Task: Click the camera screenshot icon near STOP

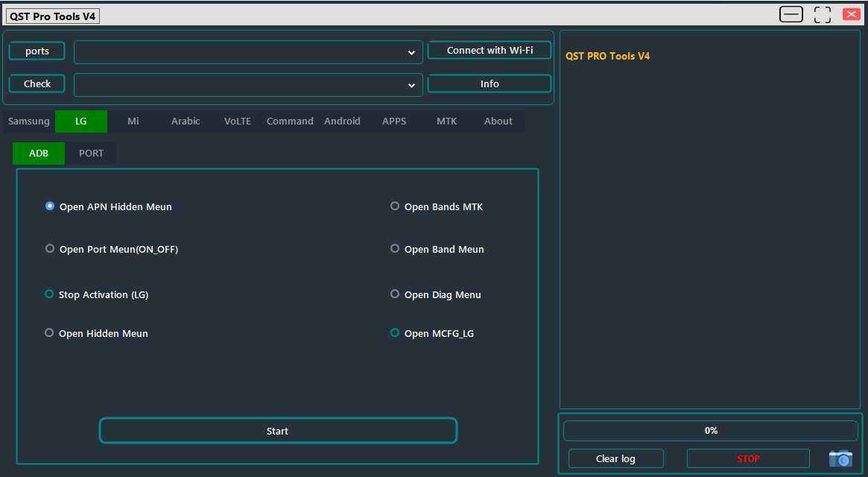Action: pos(840,458)
